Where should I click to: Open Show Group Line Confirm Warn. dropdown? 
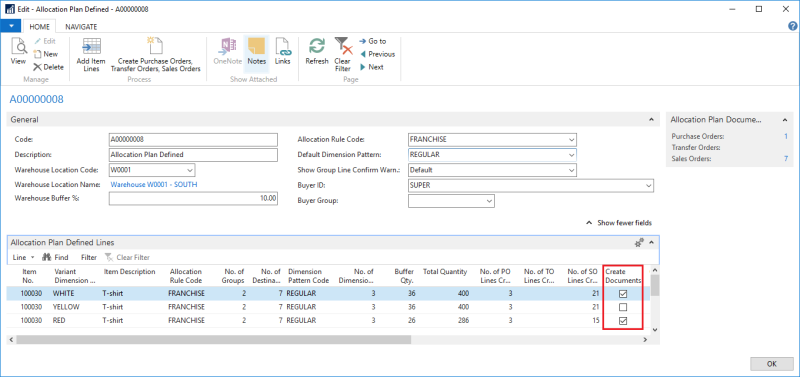click(x=571, y=170)
